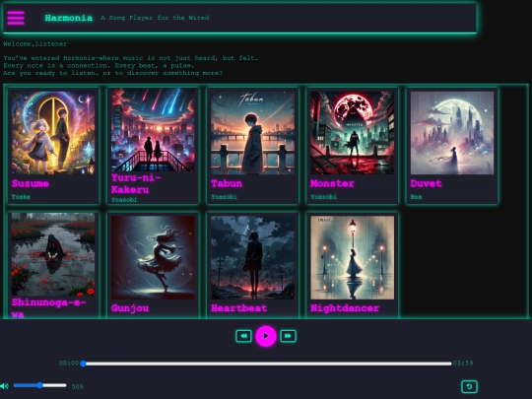This screenshot has width=532, height=399.
Task: Click the Welcome, Listener greeting
Action: point(34,43)
